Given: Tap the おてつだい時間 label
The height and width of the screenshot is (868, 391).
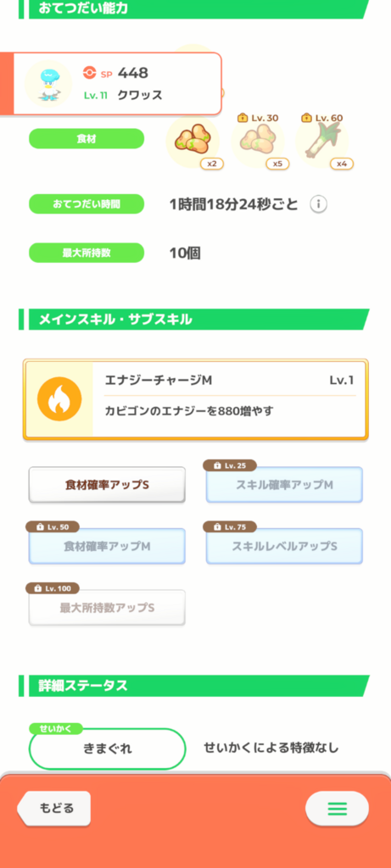Looking at the screenshot, I should [x=87, y=204].
